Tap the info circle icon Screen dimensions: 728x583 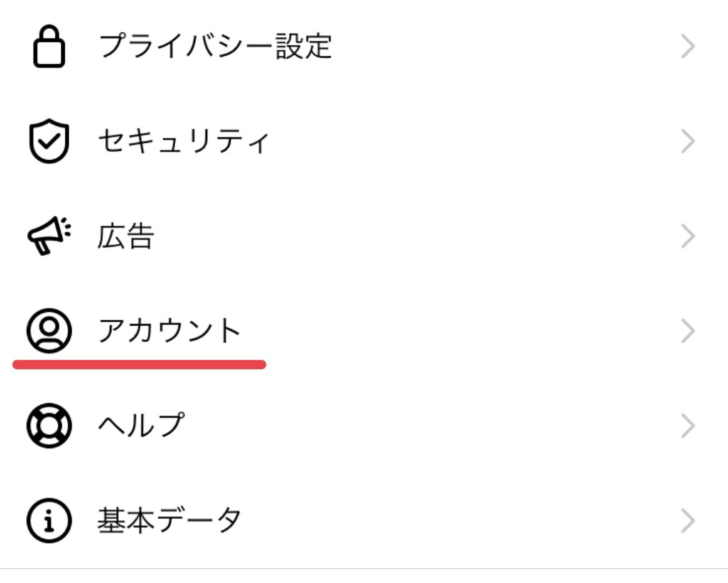(49, 520)
